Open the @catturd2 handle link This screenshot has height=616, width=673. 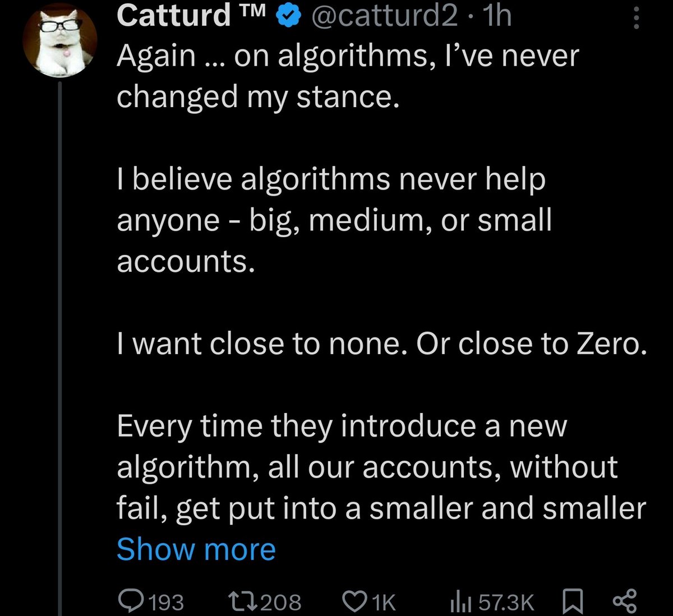[384, 17]
